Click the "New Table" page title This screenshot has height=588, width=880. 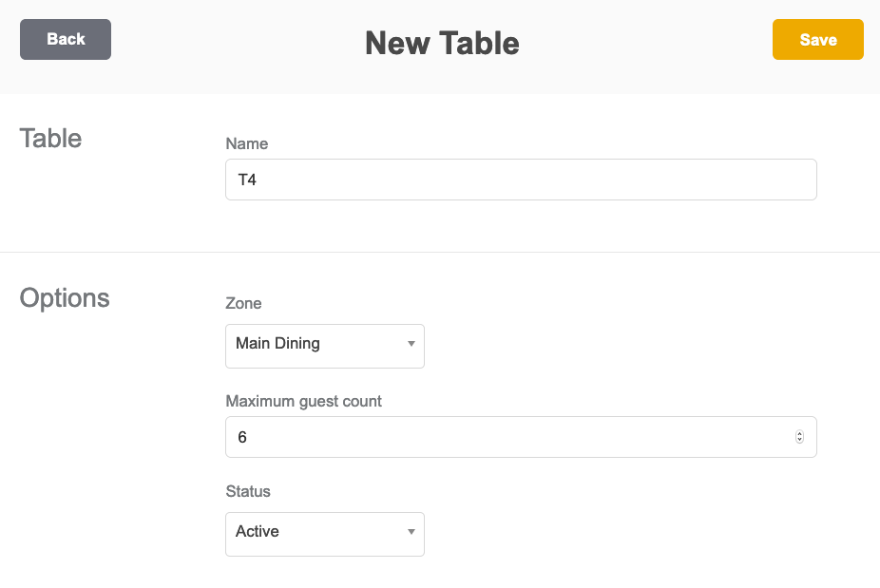point(440,43)
